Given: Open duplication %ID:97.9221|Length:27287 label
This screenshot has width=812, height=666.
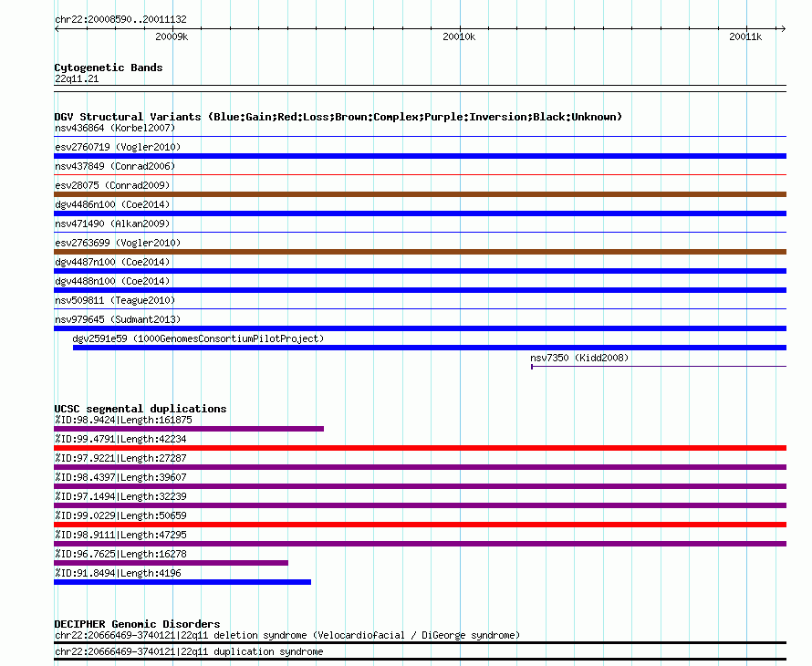Looking at the screenshot, I should pyautogui.click(x=120, y=458).
